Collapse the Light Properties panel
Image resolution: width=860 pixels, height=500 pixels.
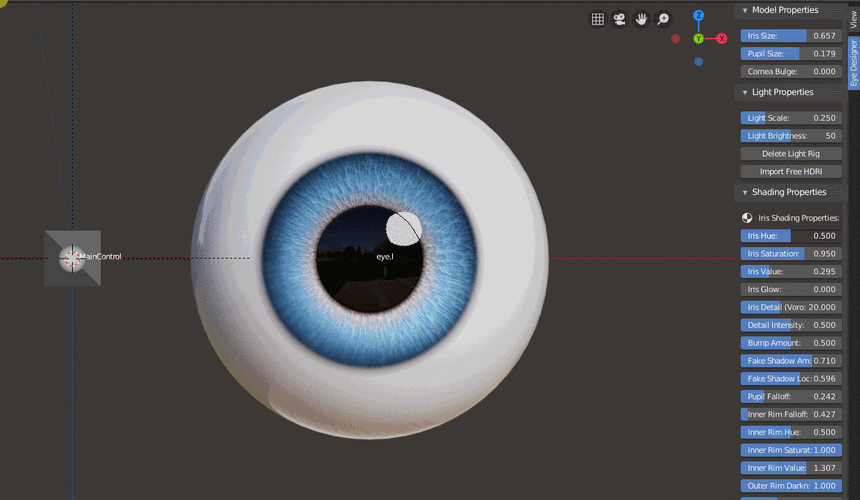(x=745, y=93)
